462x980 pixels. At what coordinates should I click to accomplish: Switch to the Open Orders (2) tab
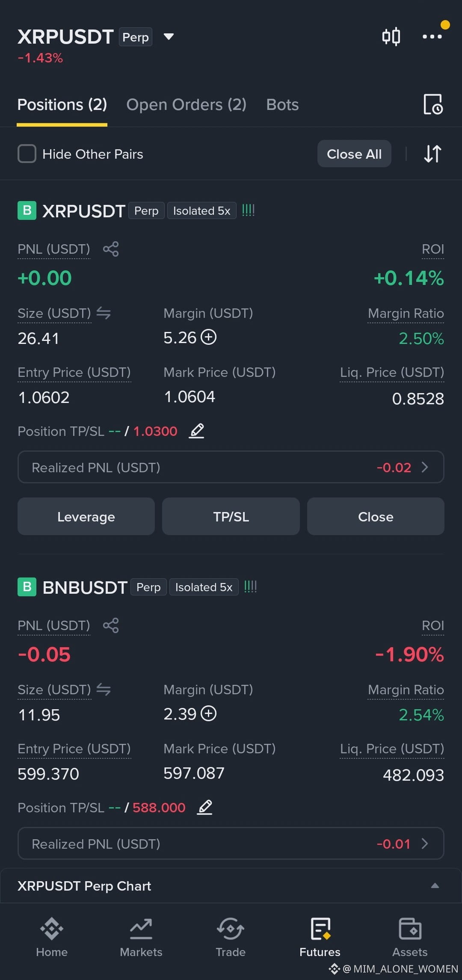pos(187,105)
